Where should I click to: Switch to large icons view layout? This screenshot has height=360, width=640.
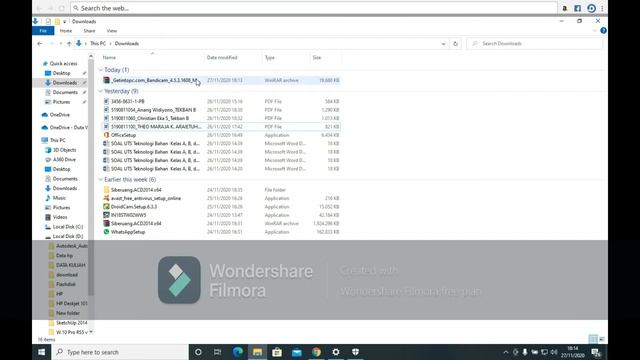pyautogui.click(x=602, y=339)
